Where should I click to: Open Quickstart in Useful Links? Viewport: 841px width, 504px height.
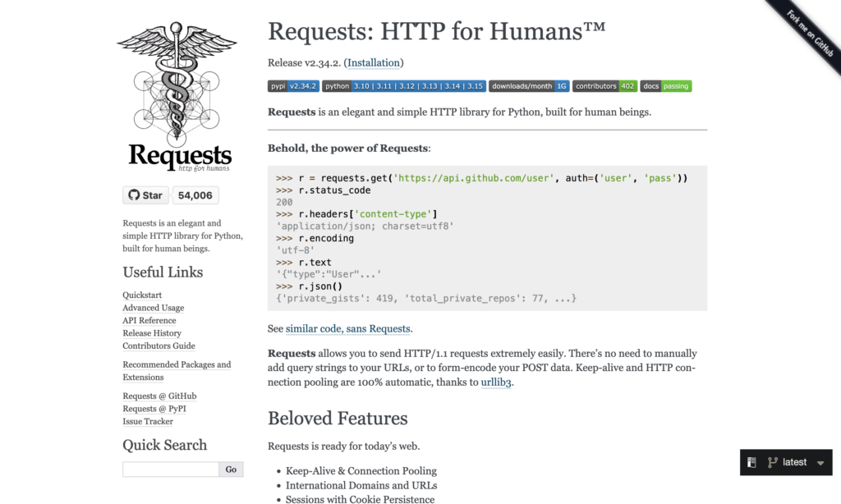pos(142,295)
